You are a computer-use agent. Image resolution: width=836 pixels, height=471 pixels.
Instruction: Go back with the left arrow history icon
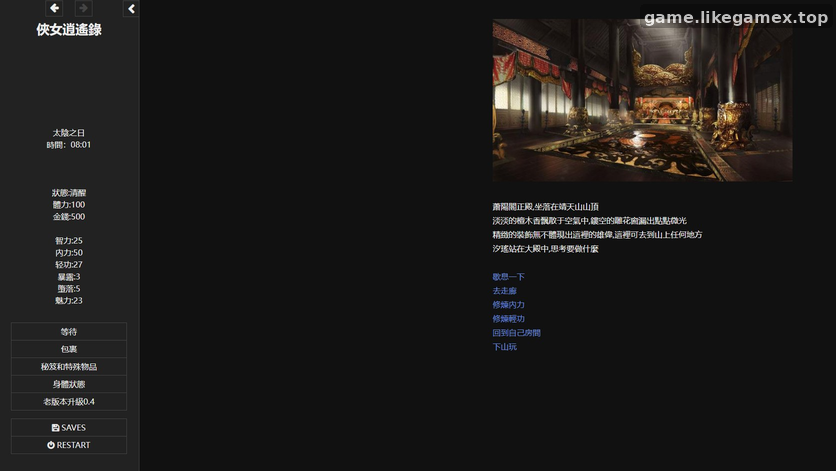tap(54, 8)
